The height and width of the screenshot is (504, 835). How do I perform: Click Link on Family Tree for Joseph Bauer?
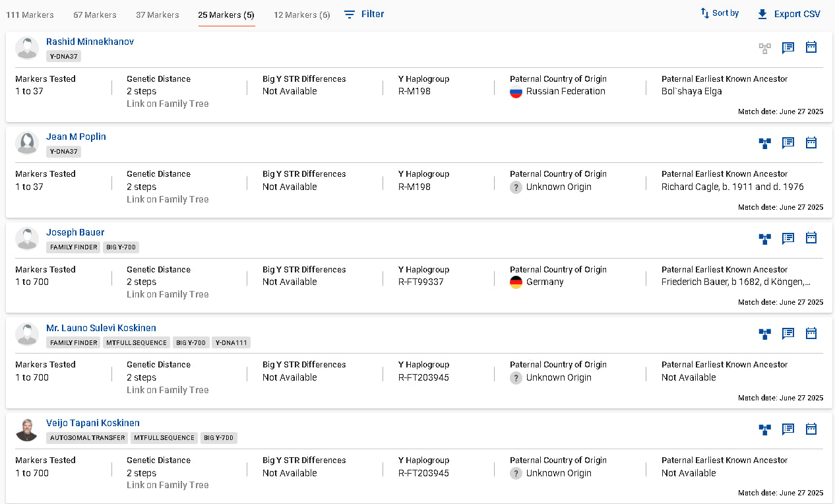(168, 294)
